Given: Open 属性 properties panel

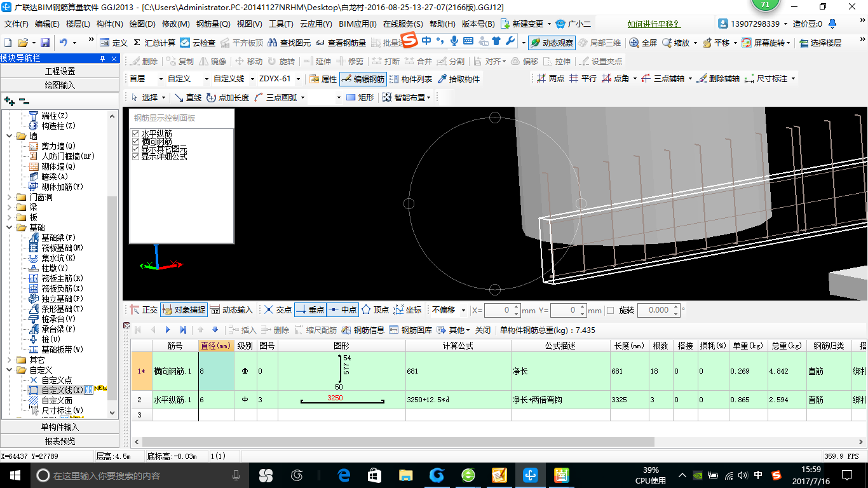Looking at the screenshot, I should tap(323, 79).
